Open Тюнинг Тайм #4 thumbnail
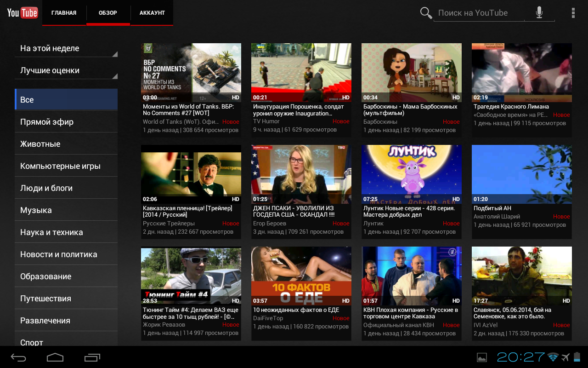588x368 pixels. pyautogui.click(x=191, y=276)
